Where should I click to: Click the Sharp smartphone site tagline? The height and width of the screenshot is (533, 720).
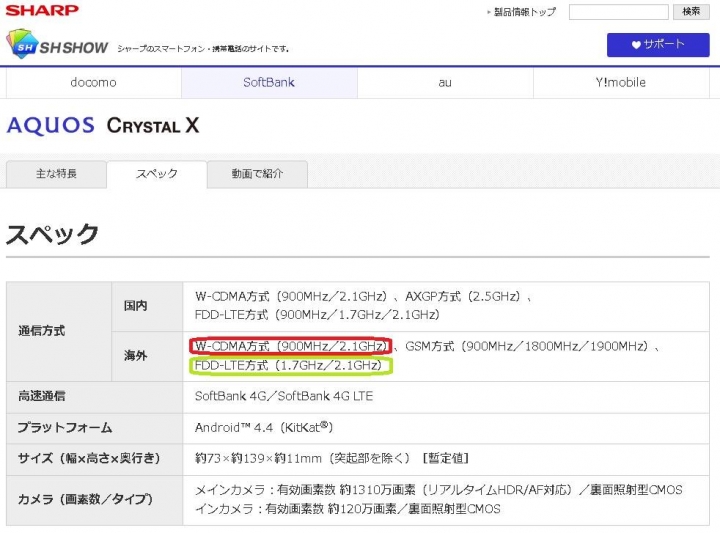click(203, 49)
